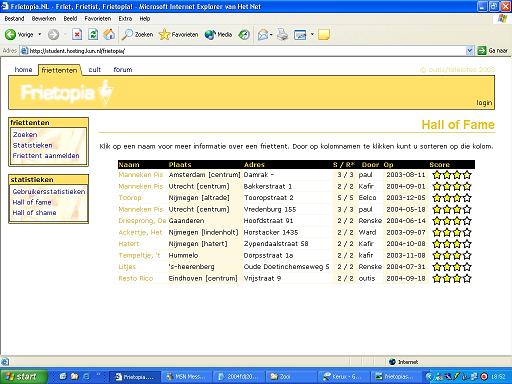The image size is (512, 384).
Task: Open the Favorieten star toolbar button
Action: [178, 34]
